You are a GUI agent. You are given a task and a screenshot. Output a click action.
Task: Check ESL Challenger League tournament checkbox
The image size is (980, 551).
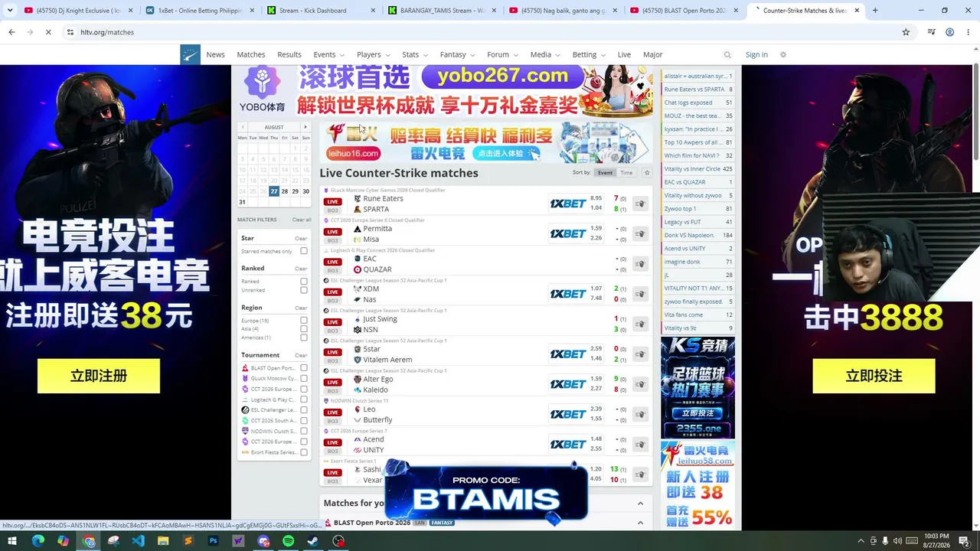pyautogui.click(x=304, y=410)
